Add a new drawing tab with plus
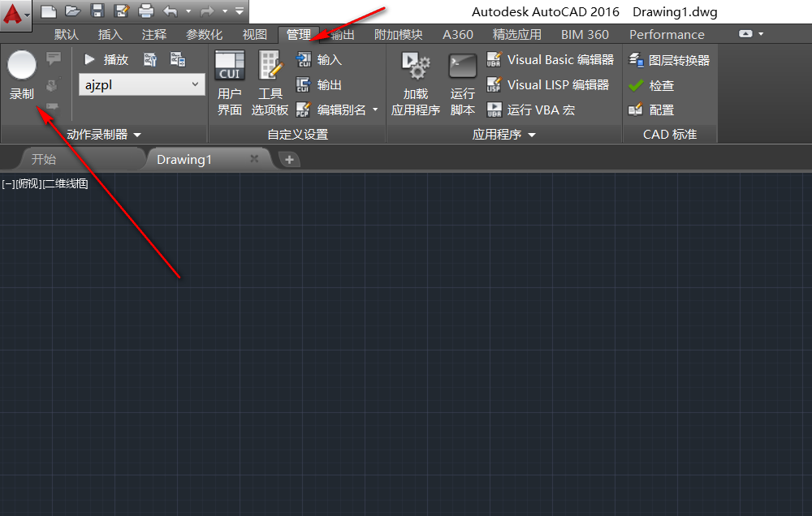The width and height of the screenshot is (812, 516). 289,159
